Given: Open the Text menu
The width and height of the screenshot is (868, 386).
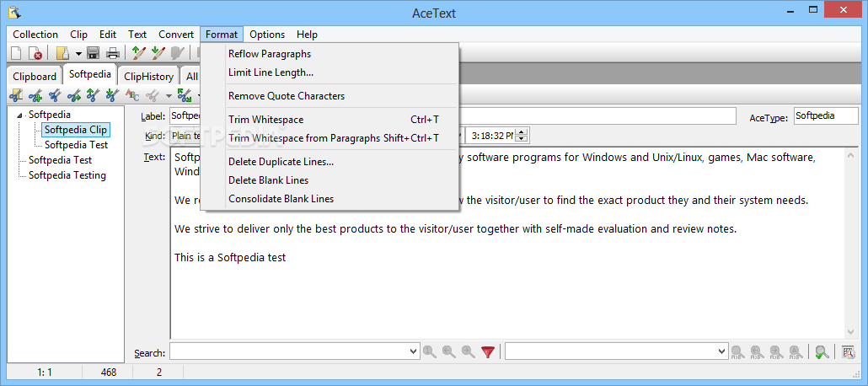Looking at the screenshot, I should [137, 35].
